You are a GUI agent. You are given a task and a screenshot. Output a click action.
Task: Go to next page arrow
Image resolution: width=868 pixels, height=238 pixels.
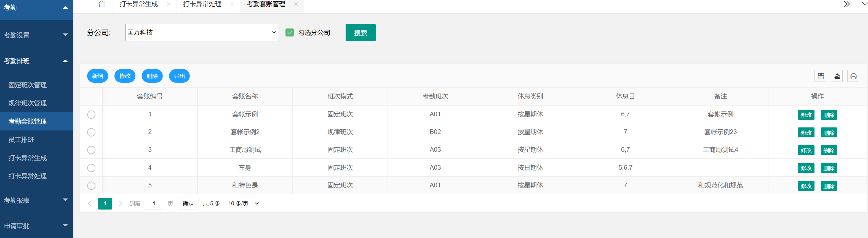(120, 203)
